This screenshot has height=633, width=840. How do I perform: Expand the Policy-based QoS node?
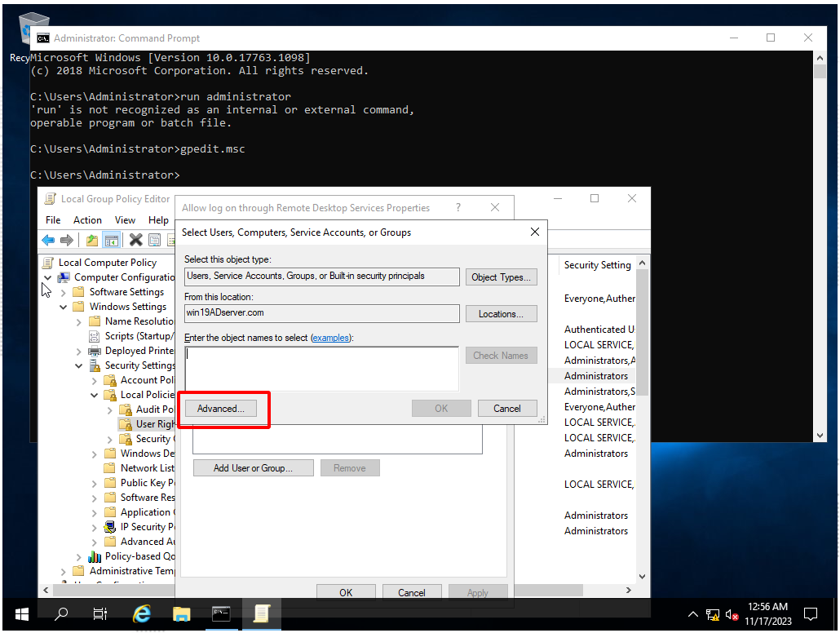click(79, 556)
